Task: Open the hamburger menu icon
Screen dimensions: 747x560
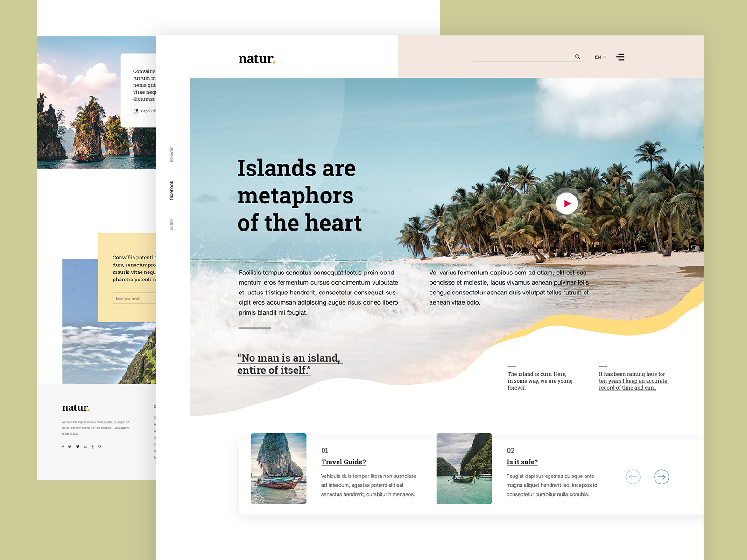Action: point(621,56)
